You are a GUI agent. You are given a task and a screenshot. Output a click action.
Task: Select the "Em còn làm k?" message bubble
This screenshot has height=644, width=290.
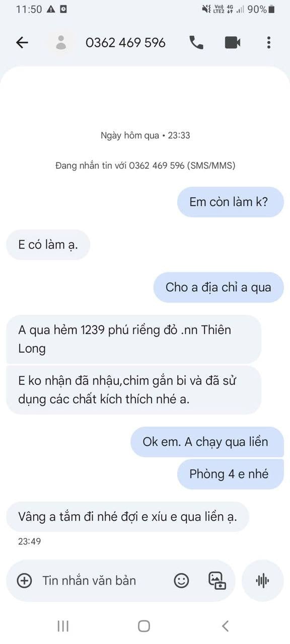(230, 202)
